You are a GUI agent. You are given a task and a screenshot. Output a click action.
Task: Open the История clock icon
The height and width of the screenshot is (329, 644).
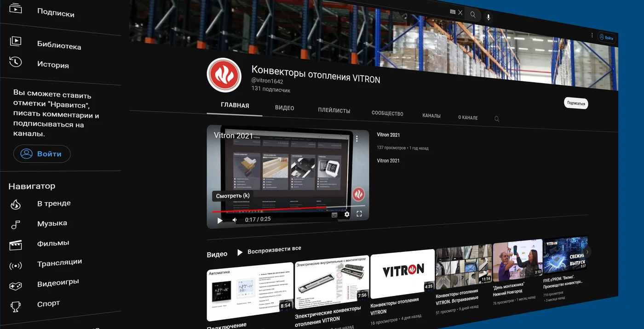[x=16, y=62]
